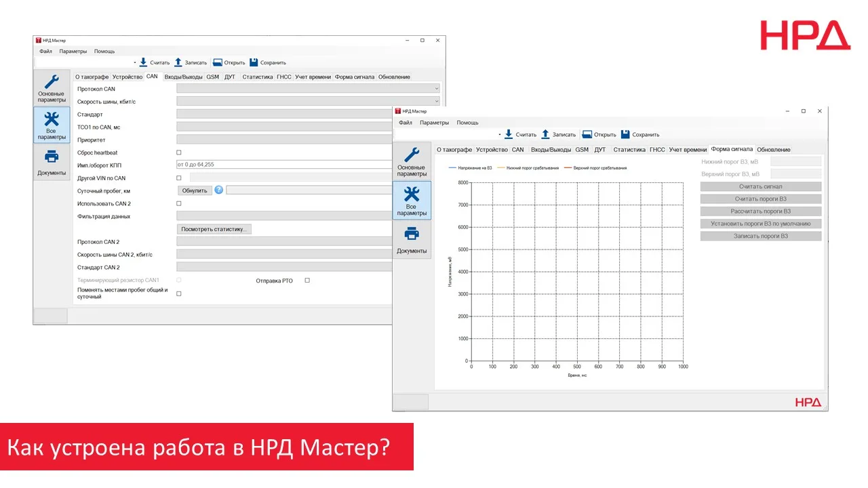Click Верхний порог ВЗ, мВ field

tap(795, 174)
